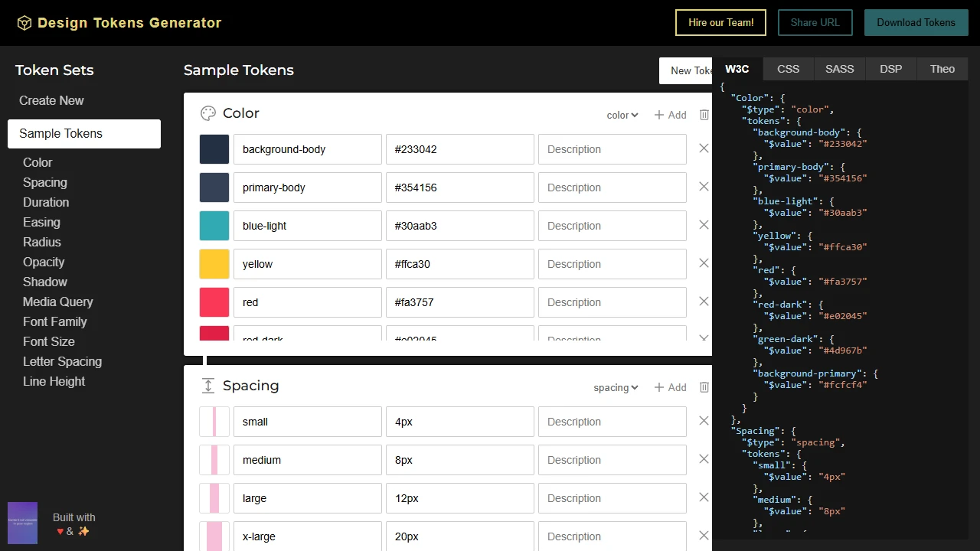Image resolution: width=980 pixels, height=551 pixels.
Task: Select Create New in Token Sets sidebar
Action: (x=51, y=100)
